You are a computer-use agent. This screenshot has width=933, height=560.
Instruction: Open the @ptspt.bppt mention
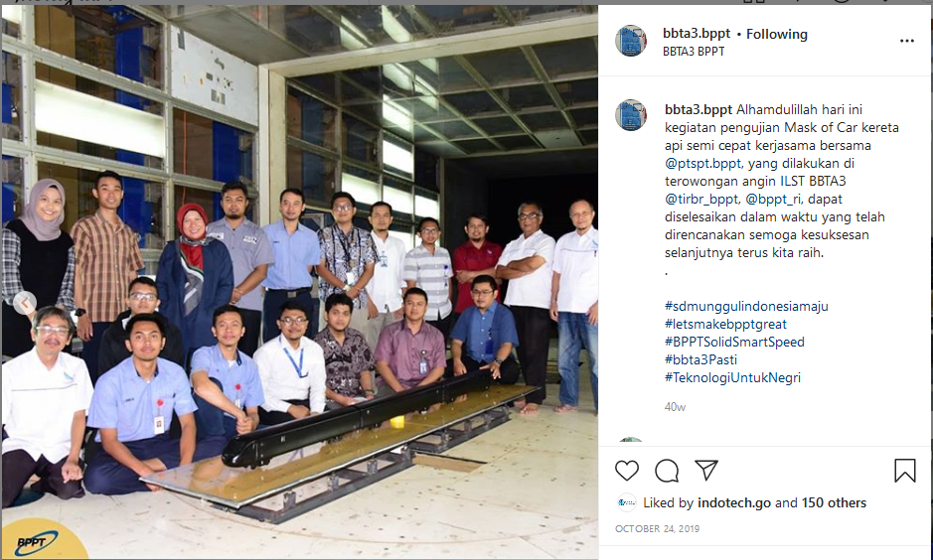pos(702,164)
